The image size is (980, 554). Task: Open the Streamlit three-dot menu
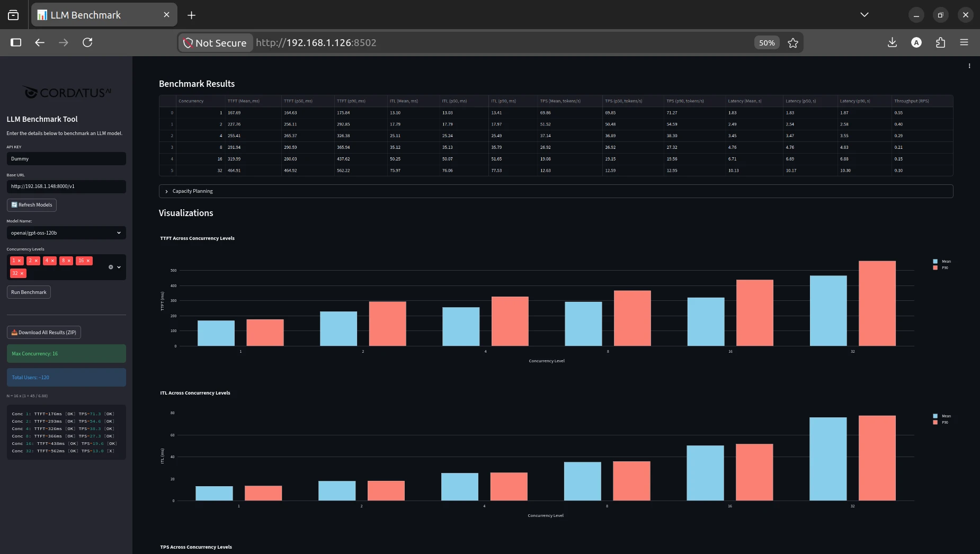pos(969,66)
